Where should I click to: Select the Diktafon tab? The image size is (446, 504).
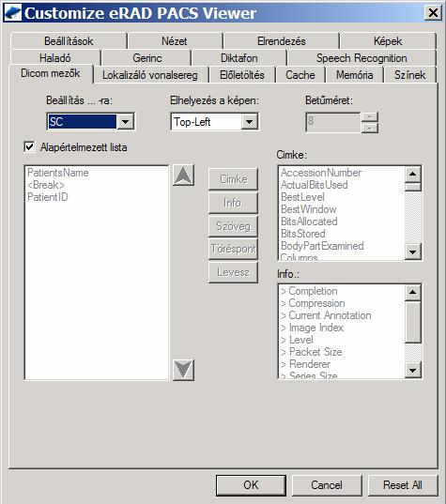tap(238, 58)
